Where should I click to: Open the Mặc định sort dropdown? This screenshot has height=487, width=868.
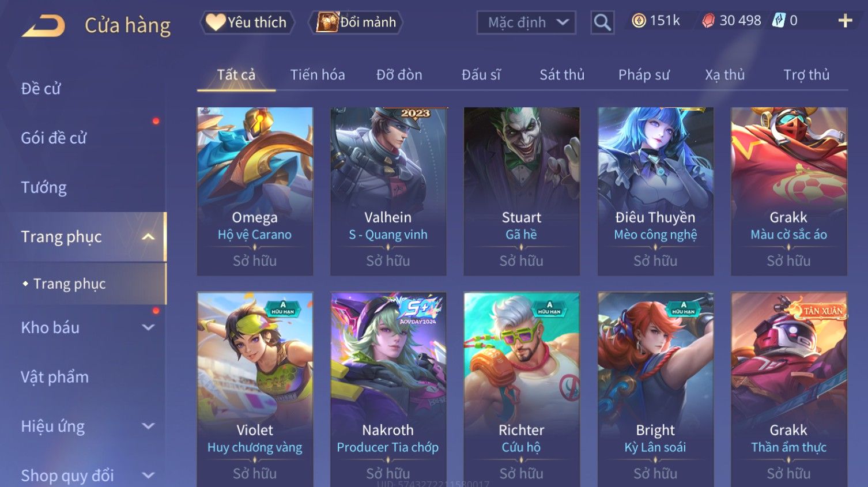(526, 22)
